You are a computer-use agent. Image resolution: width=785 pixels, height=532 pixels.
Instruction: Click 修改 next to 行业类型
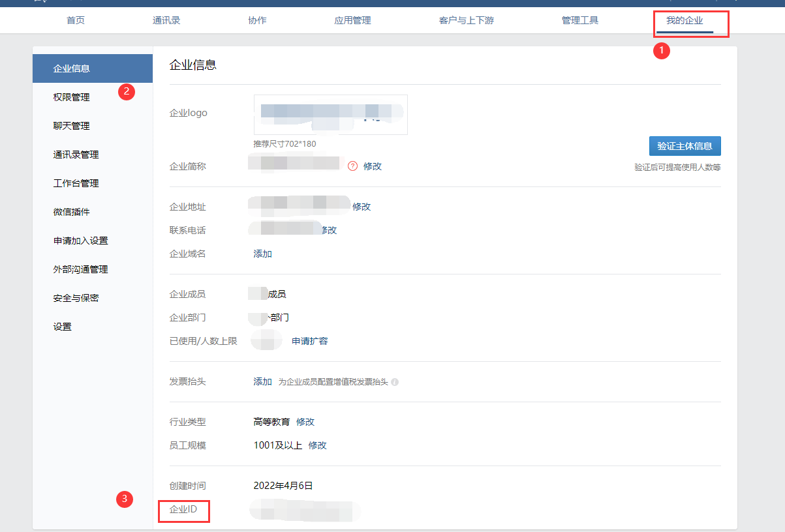(305, 422)
